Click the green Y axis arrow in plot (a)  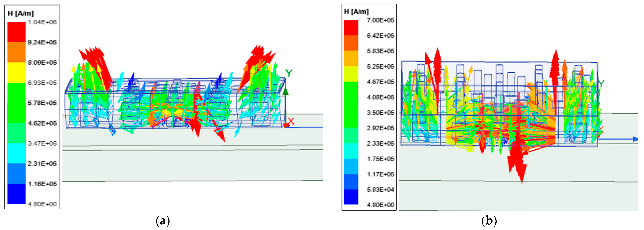[x=285, y=92]
